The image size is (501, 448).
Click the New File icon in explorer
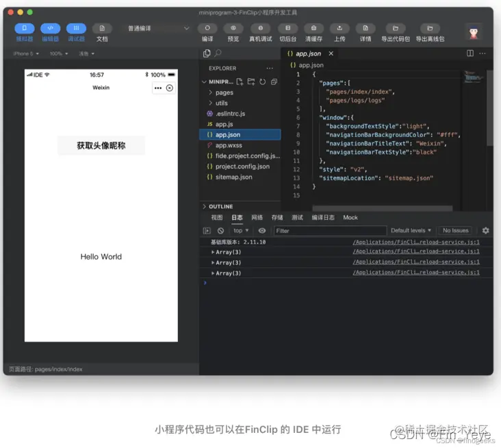coord(240,82)
